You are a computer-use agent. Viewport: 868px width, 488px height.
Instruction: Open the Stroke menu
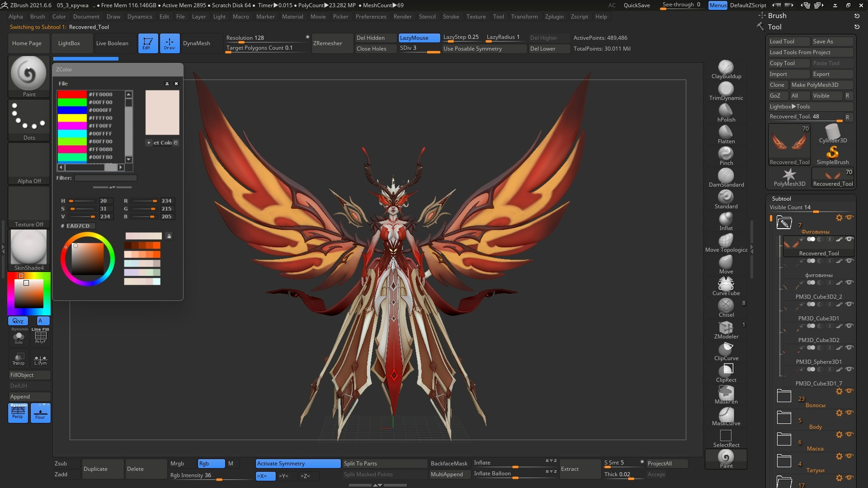(450, 17)
